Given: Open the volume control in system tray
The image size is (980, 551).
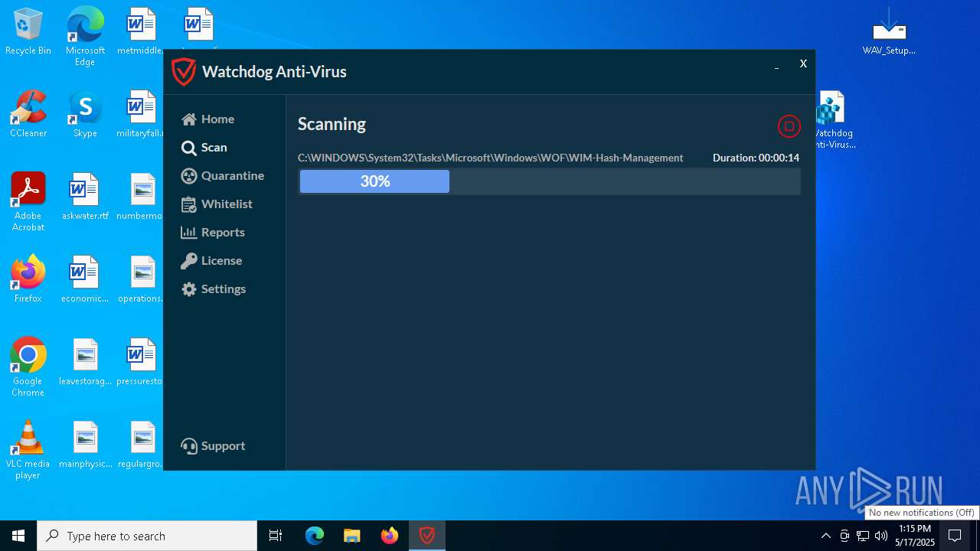Looking at the screenshot, I should pyautogui.click(x=881, y=536).
